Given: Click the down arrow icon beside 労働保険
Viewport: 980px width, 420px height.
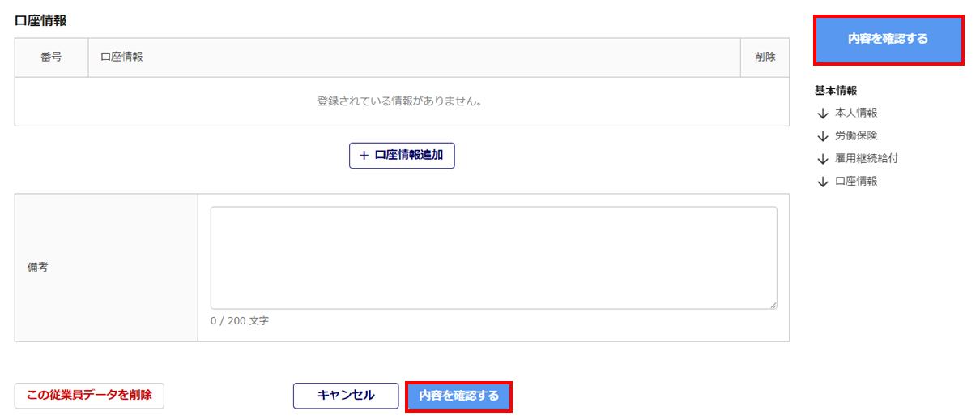Looking at the screenshot, I should pos(823,136).
